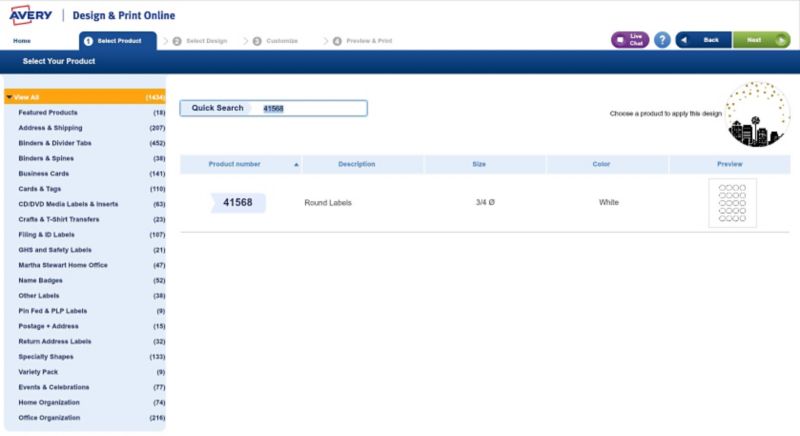The width and height of the screenshot is (800, 436).
Task: Click the Avery logo
Action: click(x=30, y=15)
